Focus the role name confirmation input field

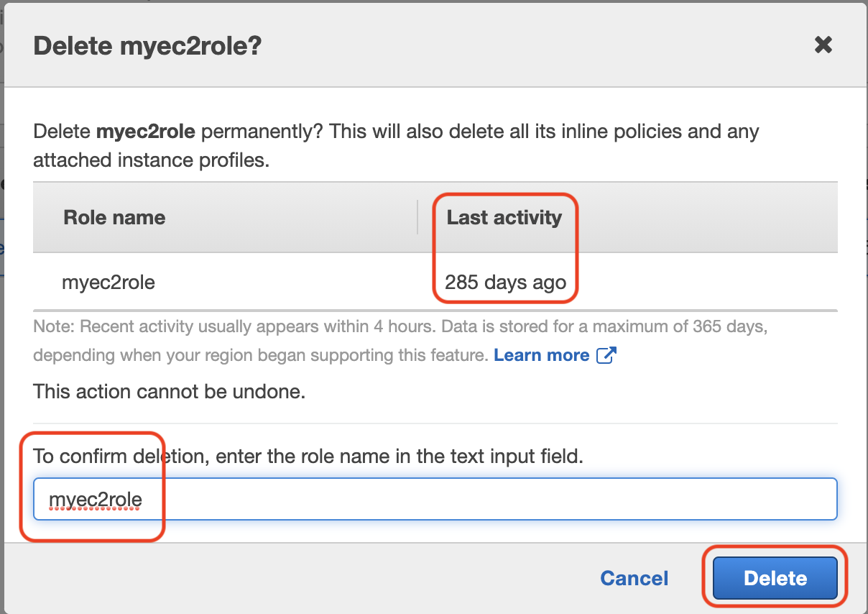[x=435, y=499]
